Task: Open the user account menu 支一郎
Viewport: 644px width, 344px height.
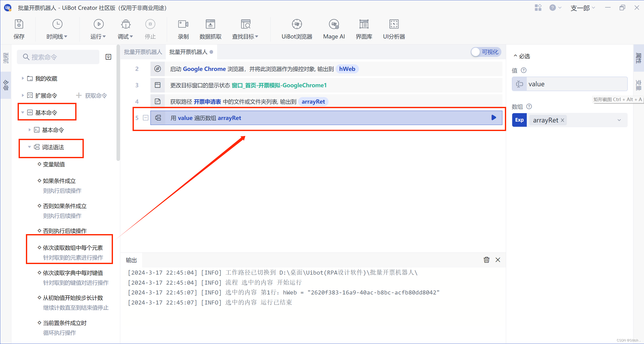Action: [x=583, y=8]
